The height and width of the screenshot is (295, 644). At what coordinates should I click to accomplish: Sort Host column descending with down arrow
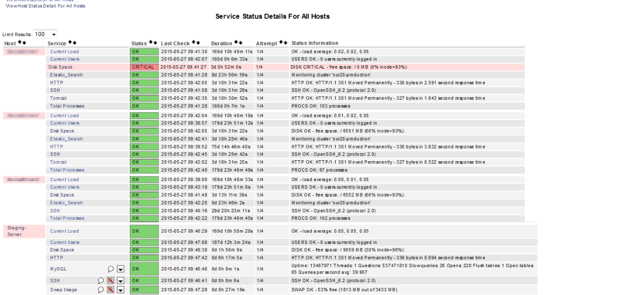pyautogui.click(x=24, y=43)
